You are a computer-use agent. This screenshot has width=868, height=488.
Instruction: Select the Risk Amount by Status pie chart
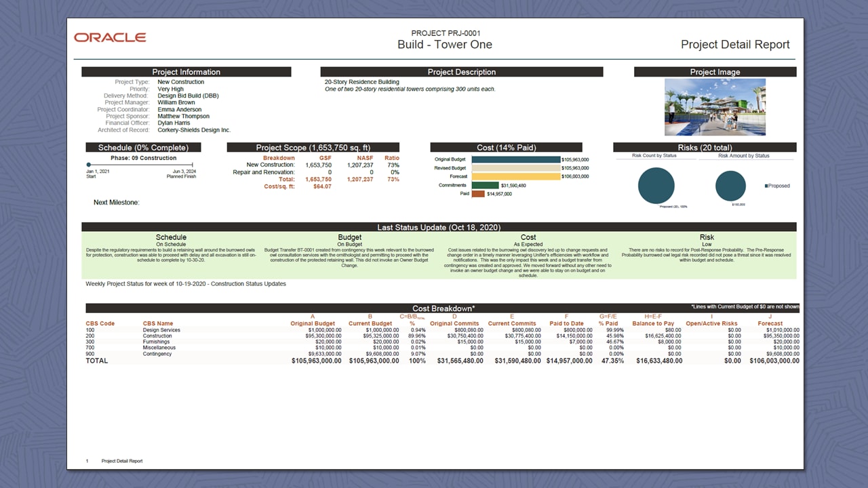tap(730, 184)
